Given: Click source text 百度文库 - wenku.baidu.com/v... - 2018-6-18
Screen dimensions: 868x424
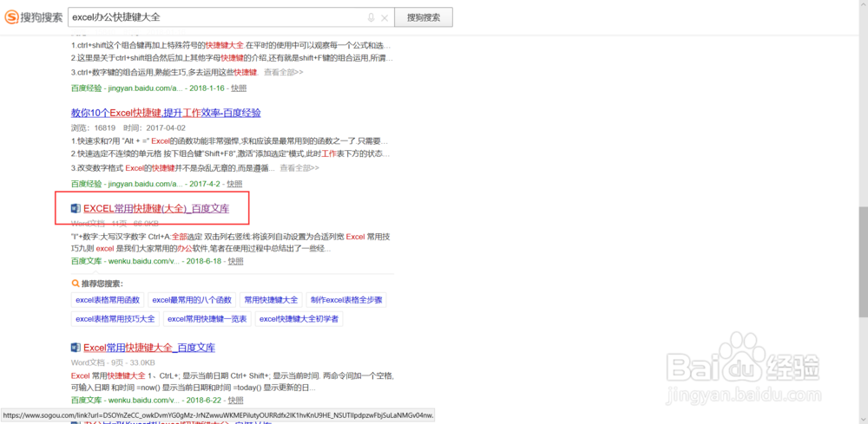Looking at the screenshot, I should point(147,261).
